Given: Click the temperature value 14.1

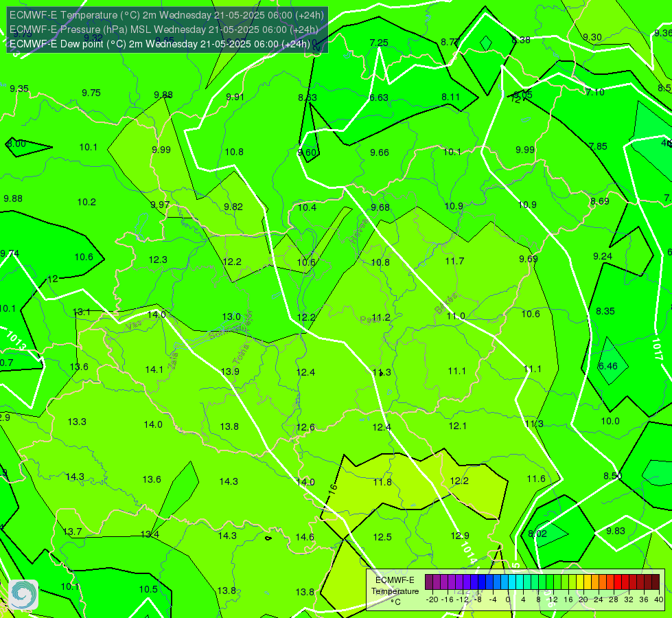Looking at the screenshot, I should point(154,369).
